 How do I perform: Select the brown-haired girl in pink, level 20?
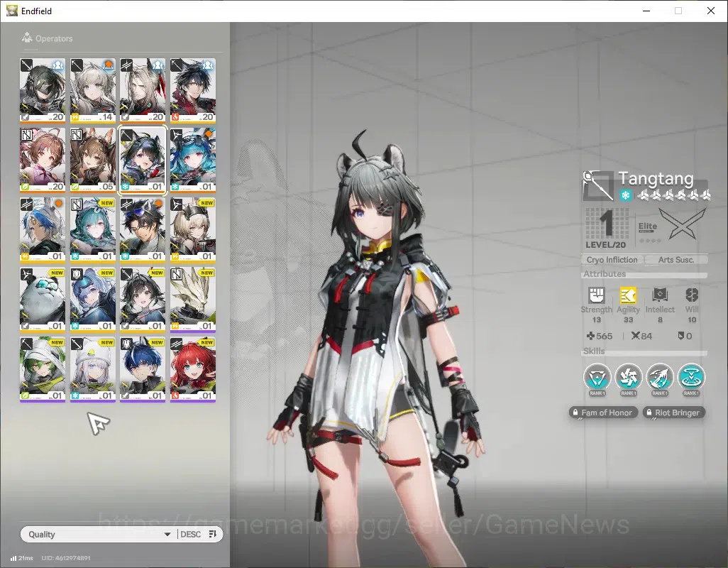(x=43, y=160)
